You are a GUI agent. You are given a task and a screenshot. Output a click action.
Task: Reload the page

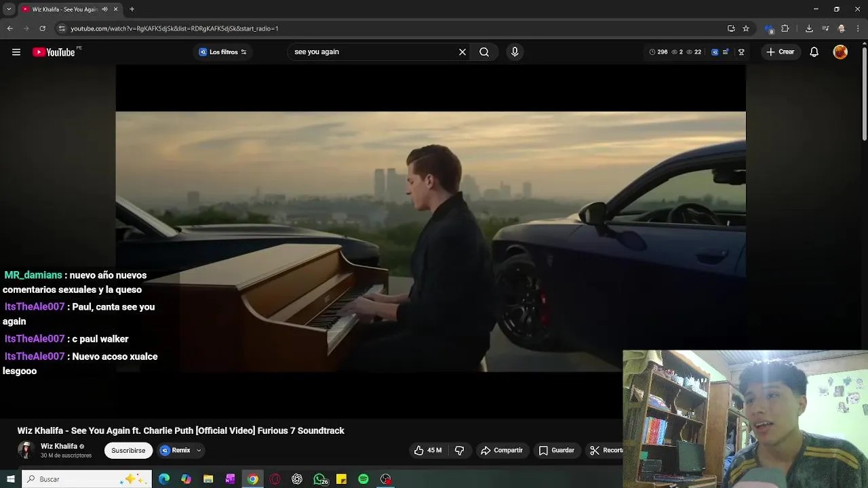coord(42,28)
